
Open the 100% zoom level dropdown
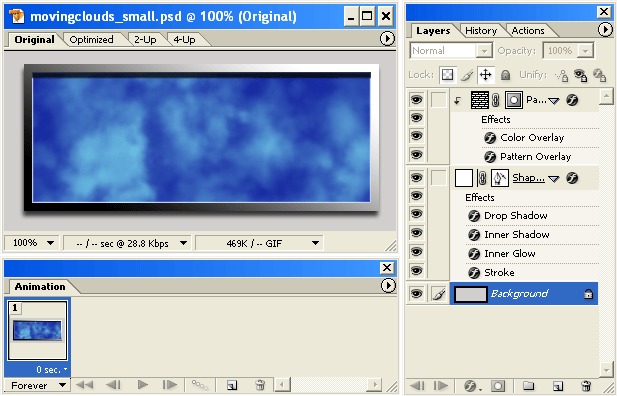pyautogui.click(x=32, y=243)
